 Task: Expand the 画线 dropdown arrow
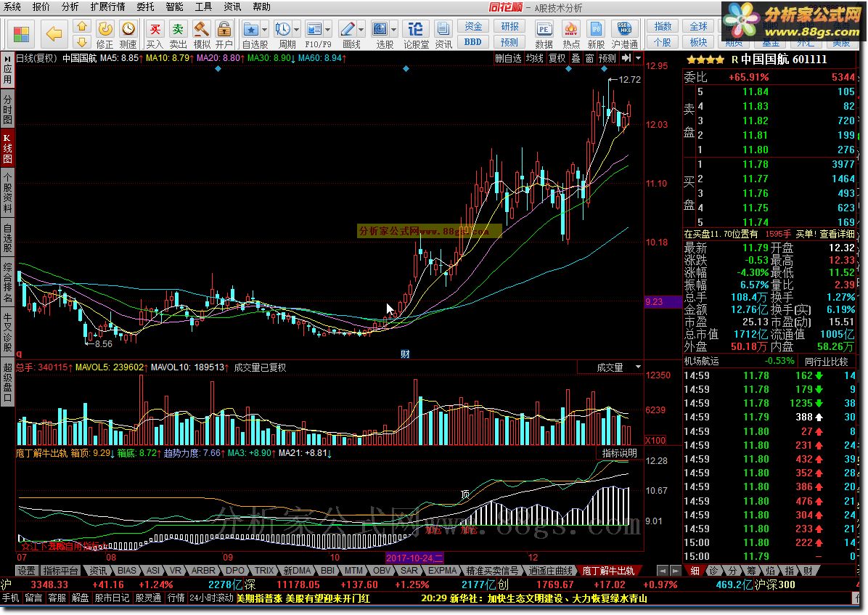361,29
